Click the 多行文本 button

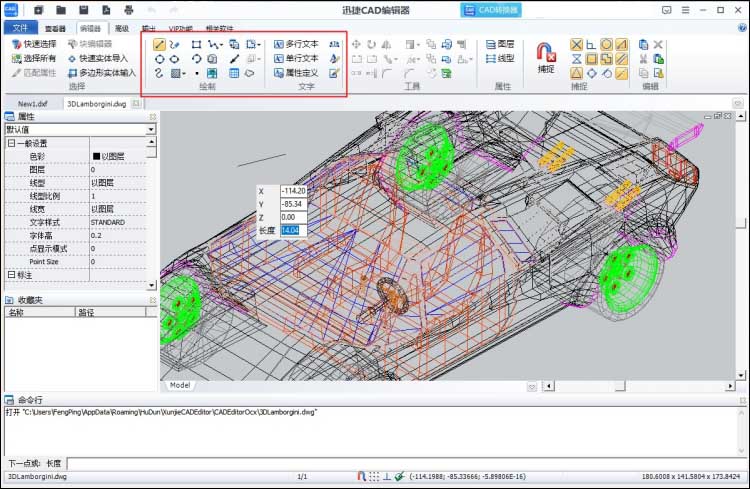(297, 44)
